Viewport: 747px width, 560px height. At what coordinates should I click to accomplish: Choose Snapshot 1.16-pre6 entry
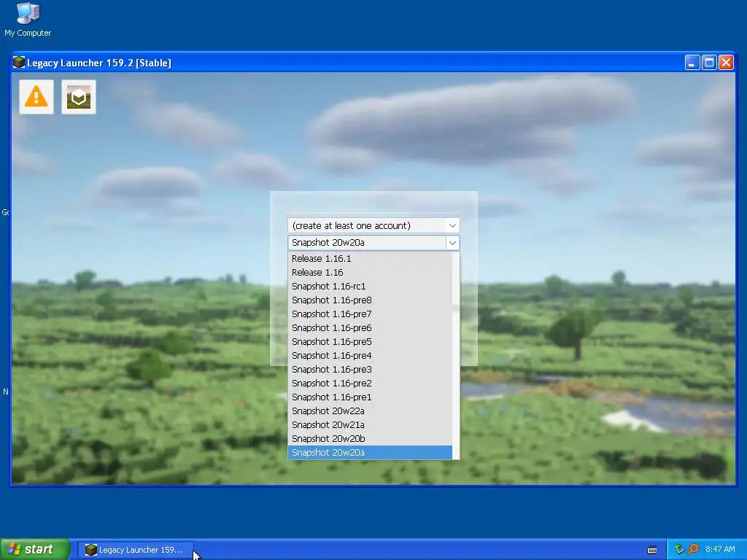[370, 327]
